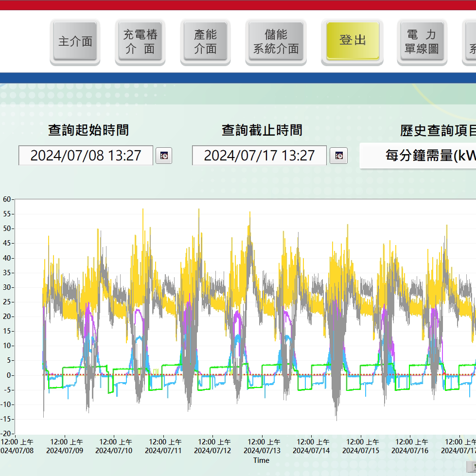Go to the 主介面 main screen
The width and height of the screenshot is (476, 476).
click(75, 41)
